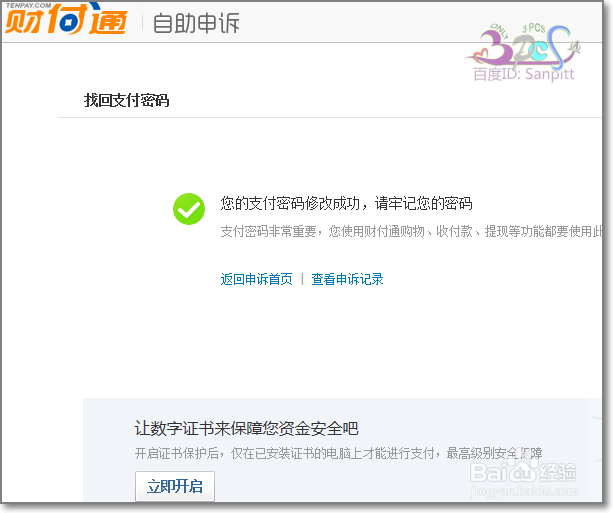Viewport: 613px width, 513px height.
Task: Click the 让数字证书来保障您资金安全吧 heading
Action: pos(247,428)
